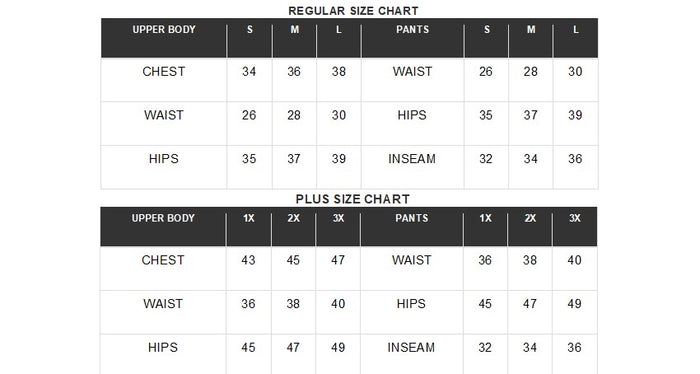The image size is (700, 374).
Task: Click chest value 38 for size L
Action: (339, 71)
